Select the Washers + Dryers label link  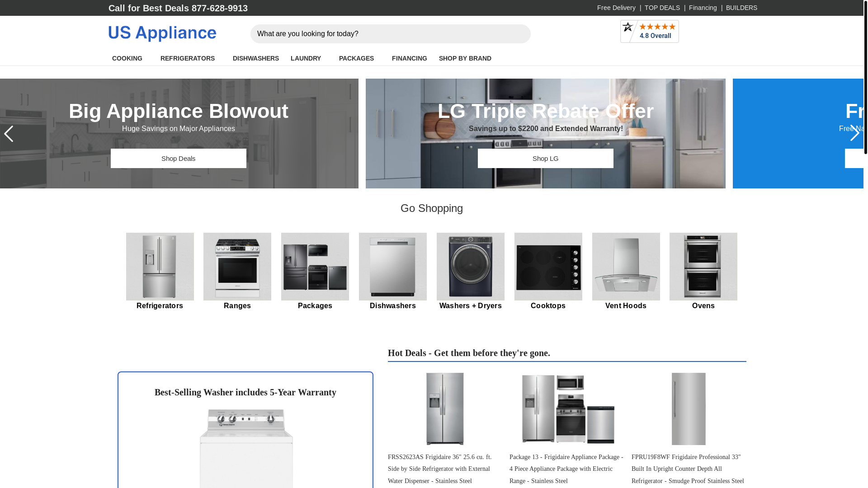(471, 306)
